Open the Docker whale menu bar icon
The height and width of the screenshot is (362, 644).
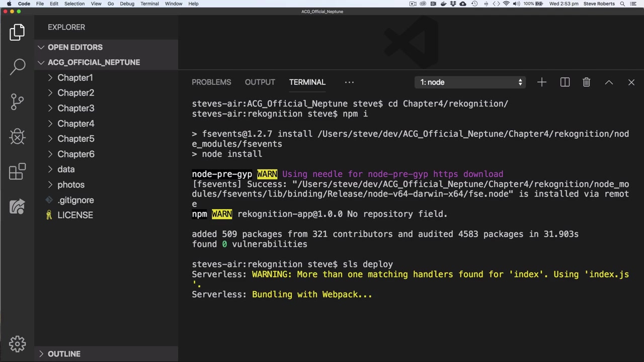click(x=444, y=4)
